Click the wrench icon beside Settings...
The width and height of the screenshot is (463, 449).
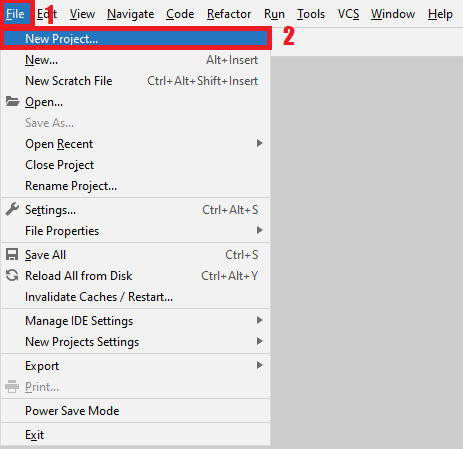12,209
